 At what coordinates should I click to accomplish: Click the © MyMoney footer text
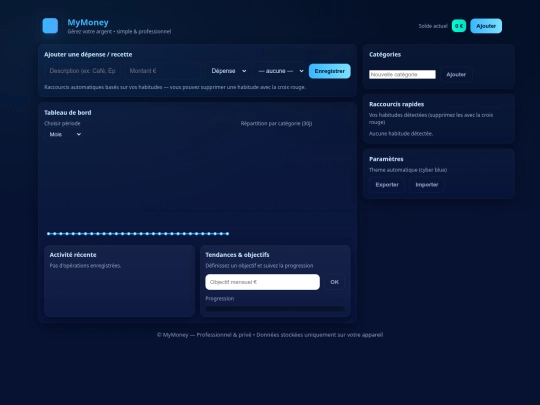coord(270,335)
